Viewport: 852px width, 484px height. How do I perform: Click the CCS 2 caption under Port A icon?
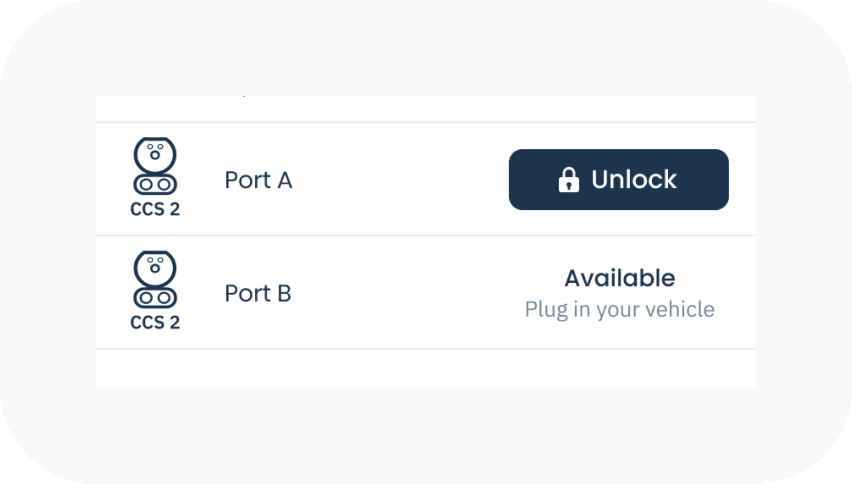(x=155, y=210)
